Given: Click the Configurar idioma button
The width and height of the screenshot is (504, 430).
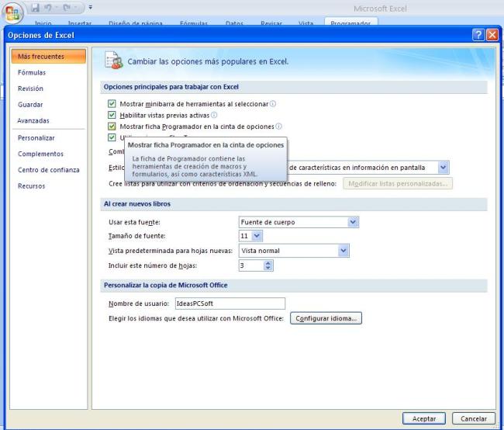Looking at the screenshot, I should (x=326, y=318).
